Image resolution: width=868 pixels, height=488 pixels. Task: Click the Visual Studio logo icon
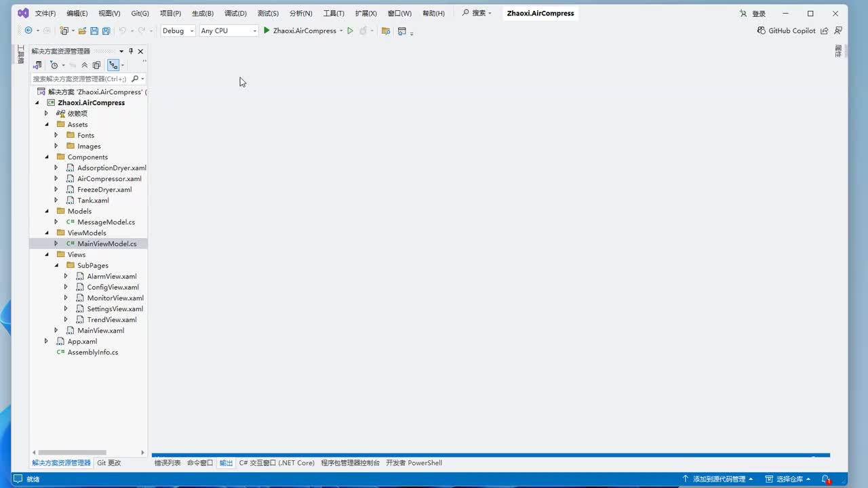tap(23, 13)
